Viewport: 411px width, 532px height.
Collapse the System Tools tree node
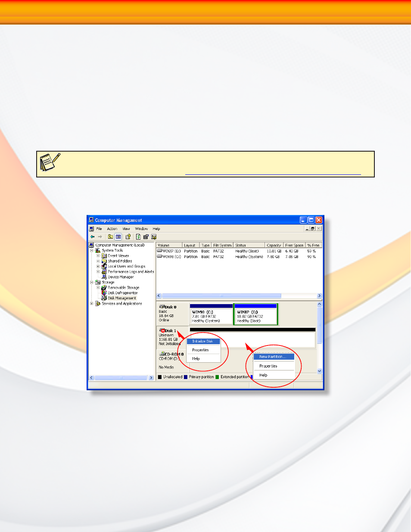91,250
